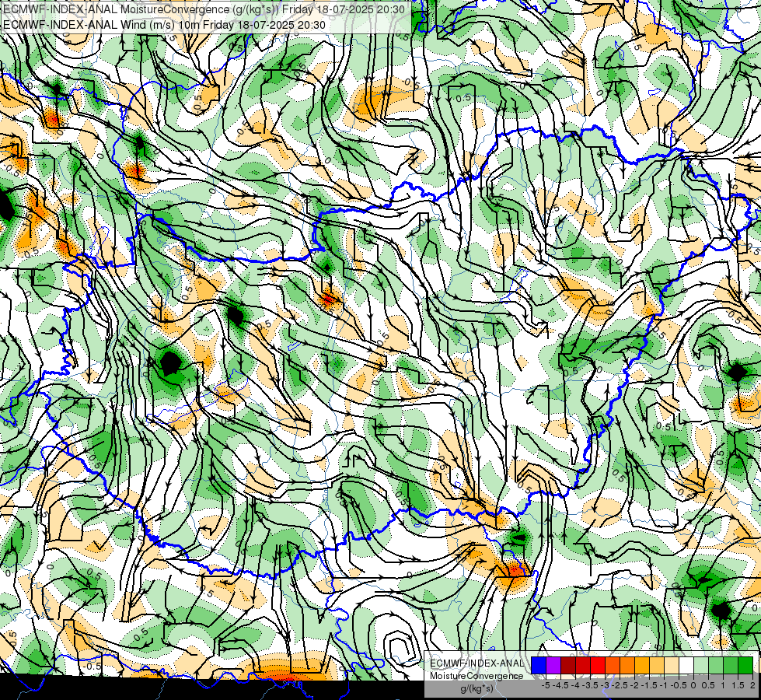761x700 pixels.
Task: Click the MoistureConvergence title line at top
Action: tap(204, 9)
